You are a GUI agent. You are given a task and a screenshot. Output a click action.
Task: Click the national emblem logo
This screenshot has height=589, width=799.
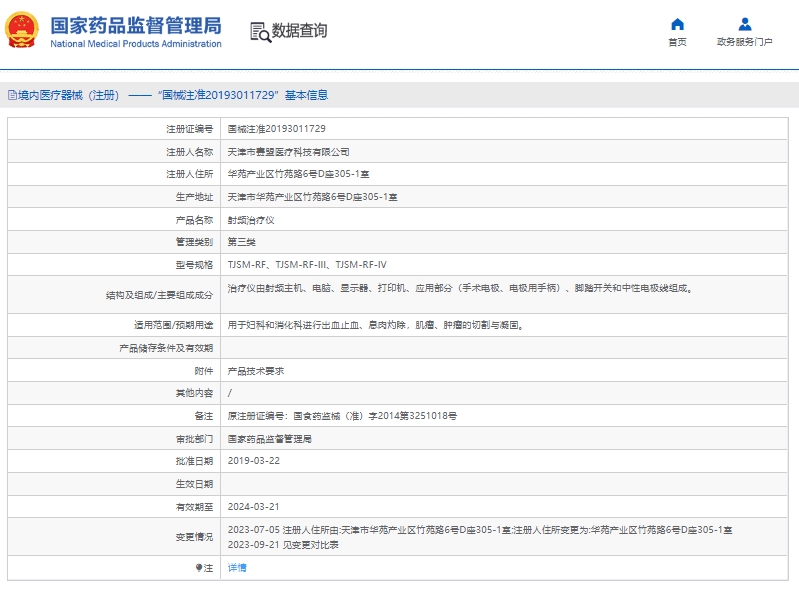(21, 30)
